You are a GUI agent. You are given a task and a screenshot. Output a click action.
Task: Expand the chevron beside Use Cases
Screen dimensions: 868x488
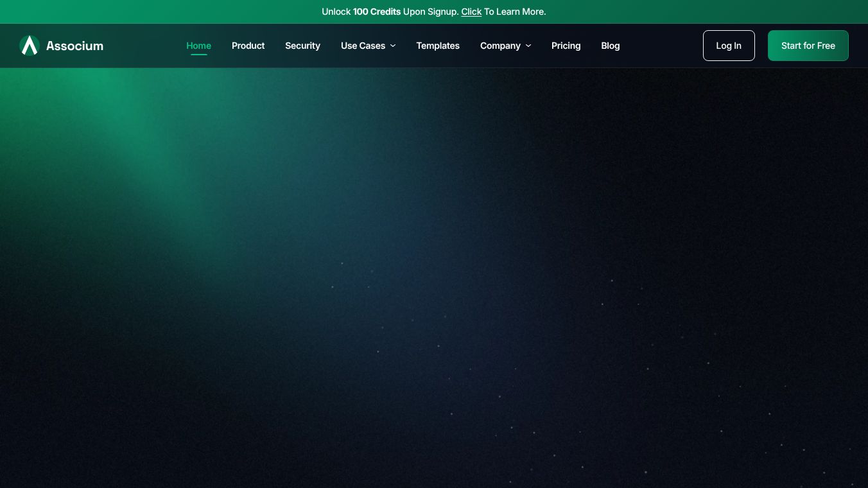coord(393,46)
